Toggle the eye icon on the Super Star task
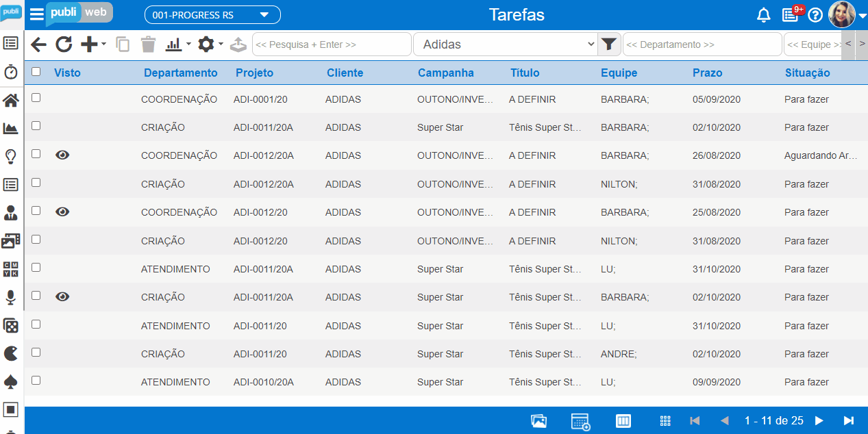868x434 pixels. tap(62, 296)
